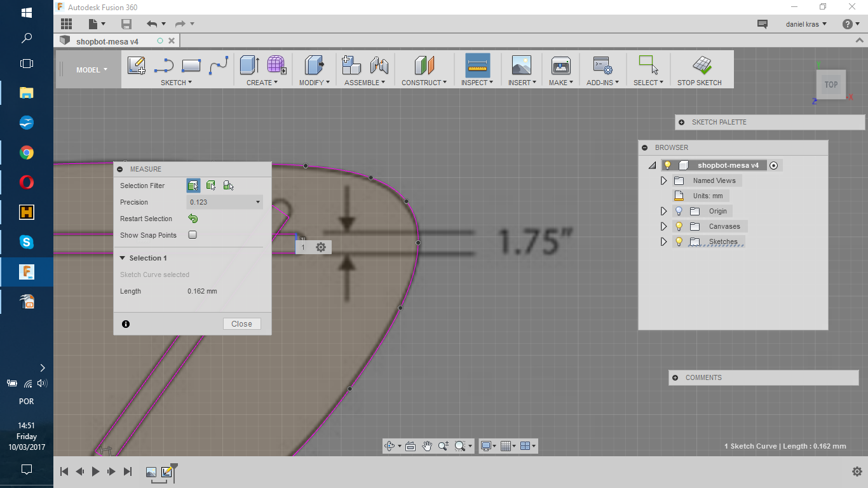The width and height of the screenshot is (868, 488).
Task: Choose the Select Body filter icon
Action: point(211,186)
